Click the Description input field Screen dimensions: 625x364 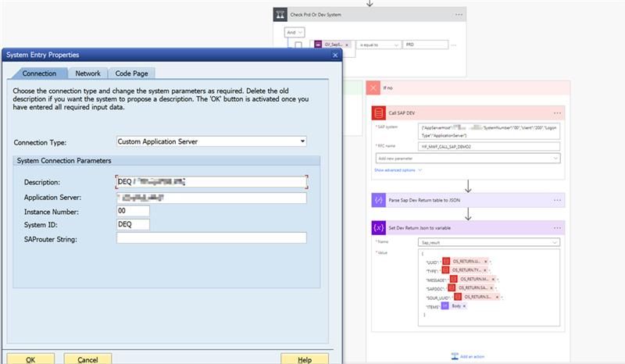coord(211,182)
